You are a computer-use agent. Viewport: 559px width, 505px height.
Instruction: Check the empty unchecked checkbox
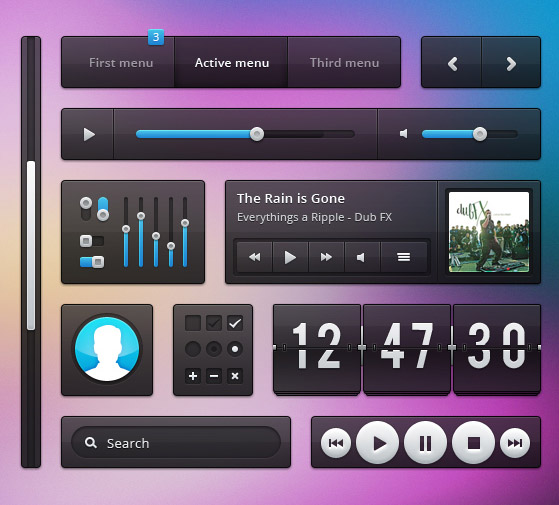193,323
